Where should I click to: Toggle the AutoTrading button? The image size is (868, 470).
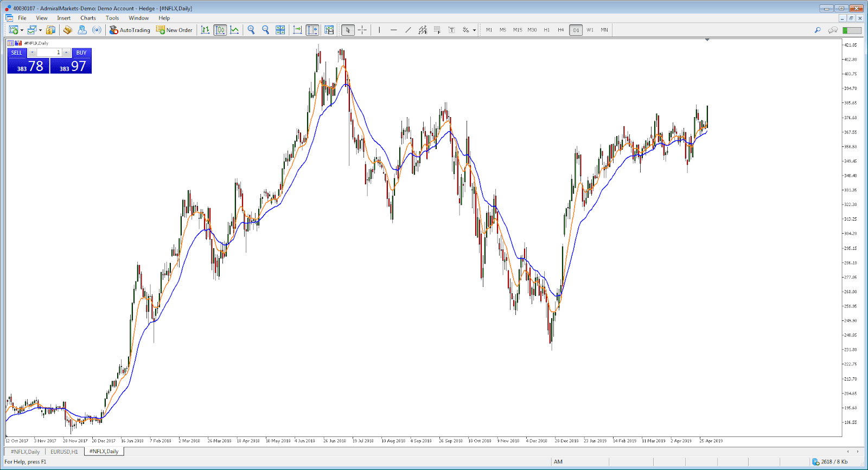coord(130,30)
